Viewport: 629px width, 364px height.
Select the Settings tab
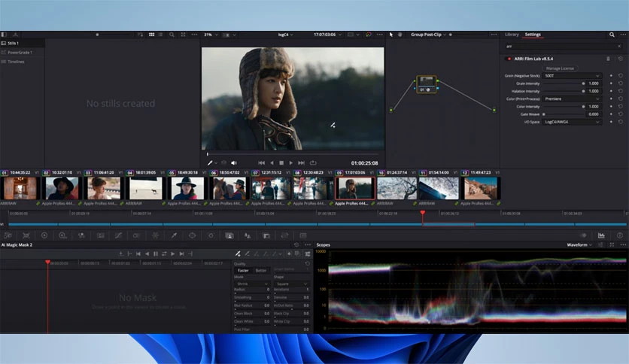533,35
